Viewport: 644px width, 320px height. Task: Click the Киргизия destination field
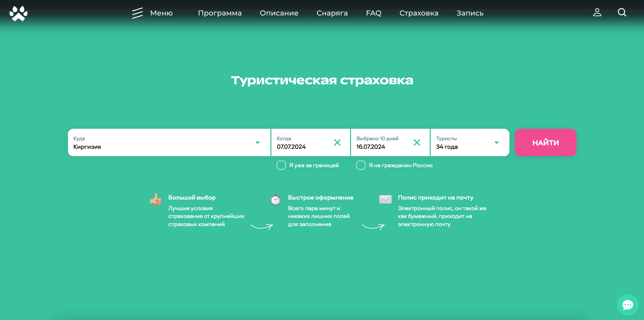pyautogui.click(x=169, y=142)
